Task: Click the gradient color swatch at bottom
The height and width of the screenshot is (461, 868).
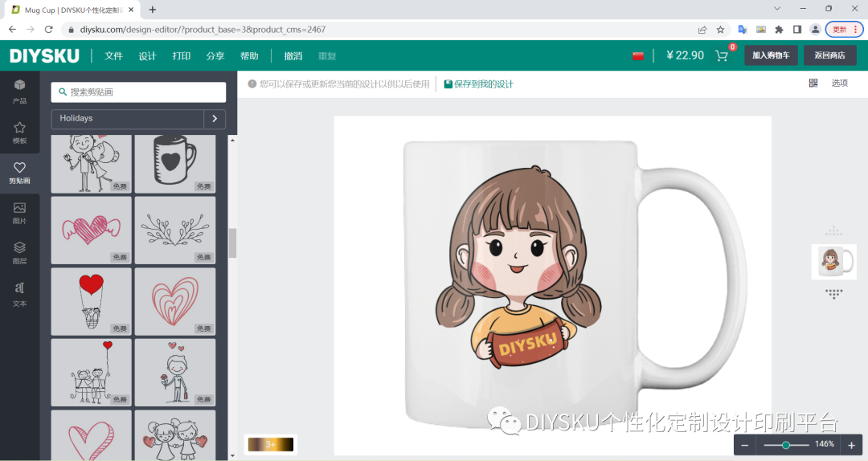Action: (x=271, y=444)
